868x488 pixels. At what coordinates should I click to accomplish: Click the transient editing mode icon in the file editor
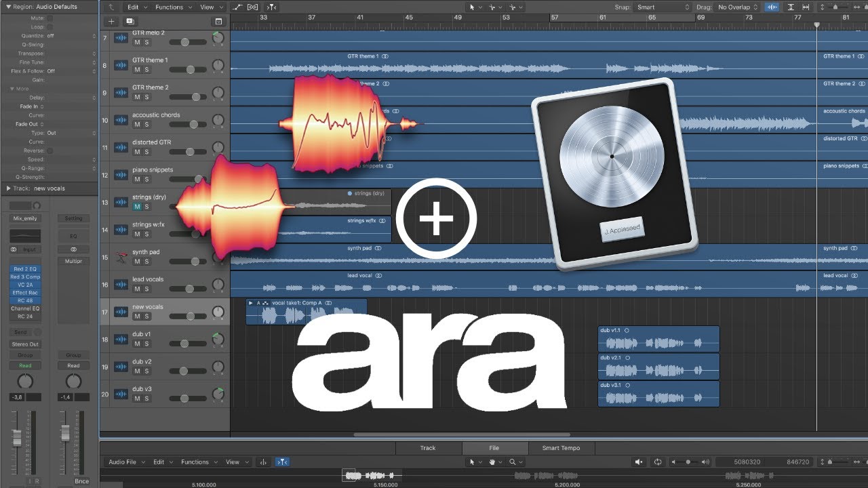pyautogui.click(x=263, y=462)
